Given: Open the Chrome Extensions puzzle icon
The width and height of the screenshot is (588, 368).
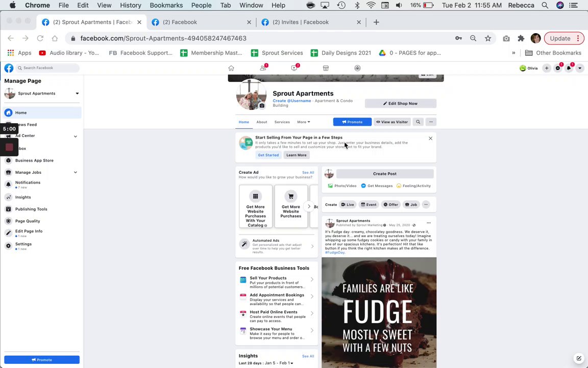Looking at the screenshot, I should (x=521, y=38).
